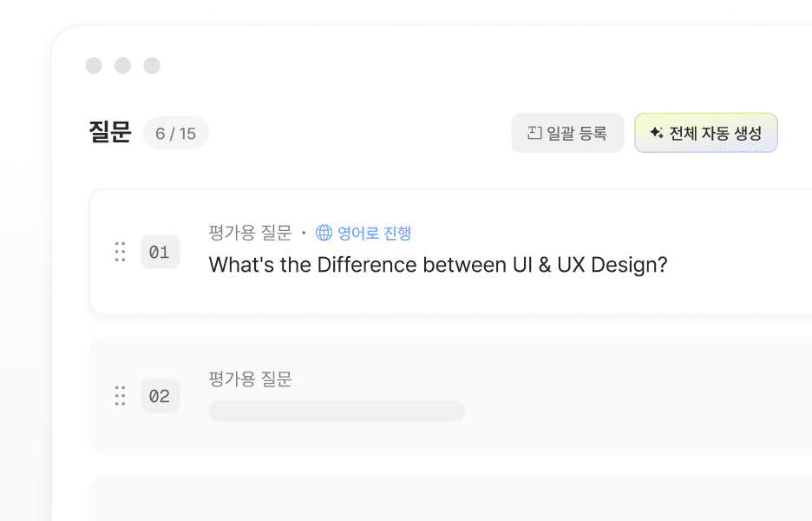Image resolution: width=812 pixels, height=521 pixels.
Task: Click the 질문 section heading
Action: 110,132
